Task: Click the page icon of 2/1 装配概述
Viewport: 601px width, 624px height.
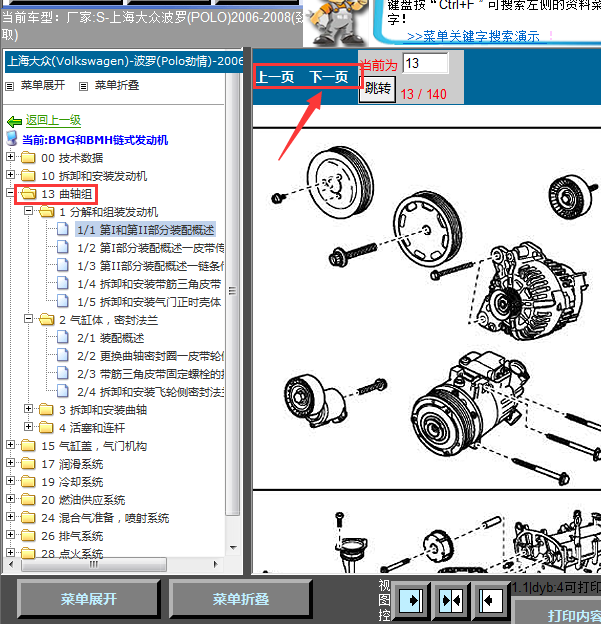Action: [x=62, y=337]
